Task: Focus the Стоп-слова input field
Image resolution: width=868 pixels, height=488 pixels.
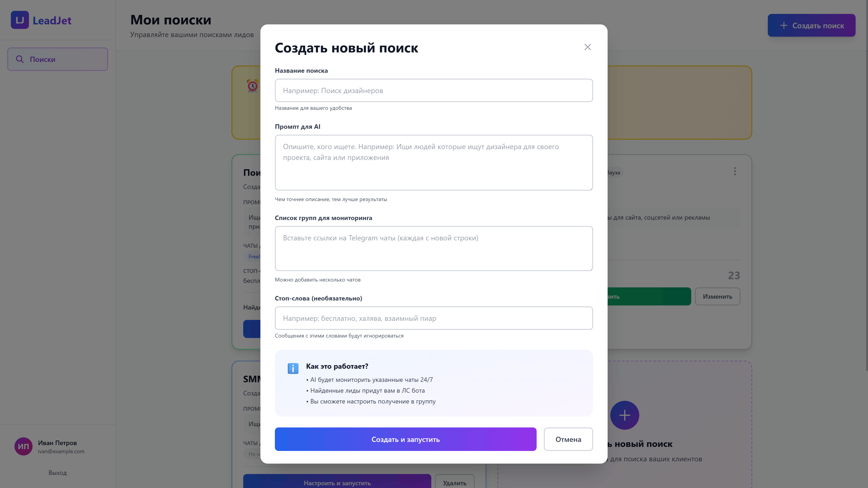Action: click(434, 318)
